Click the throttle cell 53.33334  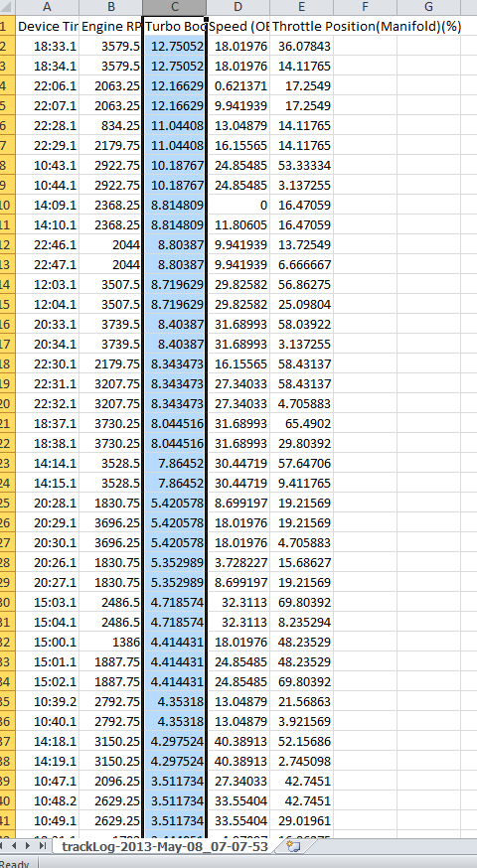[301, 166]
